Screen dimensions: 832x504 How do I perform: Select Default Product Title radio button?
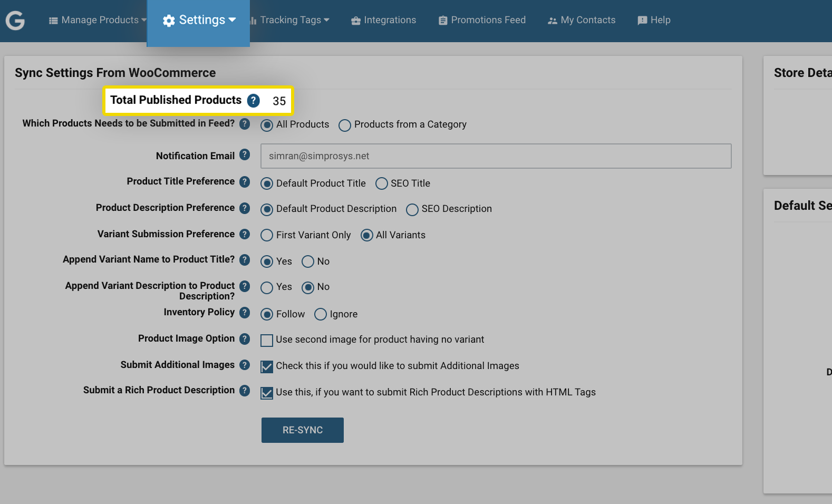(267, 183)
